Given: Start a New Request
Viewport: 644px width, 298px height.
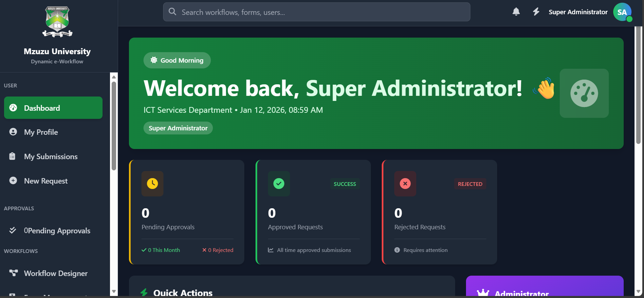Looking at the screenshot, I should pyautogui.click(x=53, y=181).
